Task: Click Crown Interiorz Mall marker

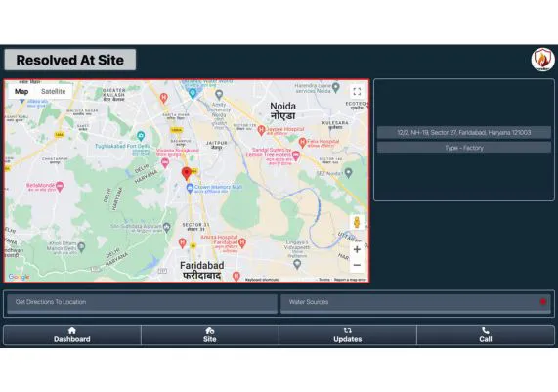Action: pos(190,189)
